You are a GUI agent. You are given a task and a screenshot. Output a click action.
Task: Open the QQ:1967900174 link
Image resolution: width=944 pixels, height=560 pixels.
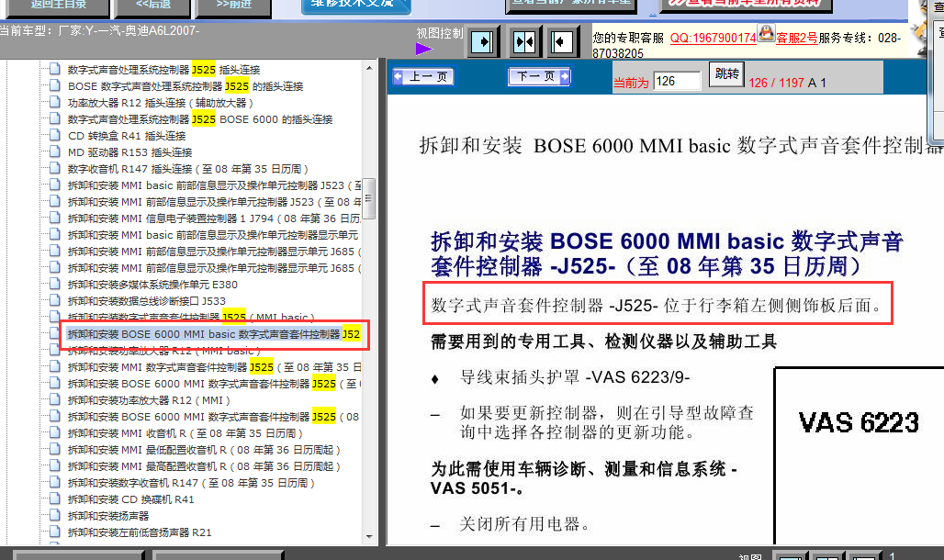(713, 38)
